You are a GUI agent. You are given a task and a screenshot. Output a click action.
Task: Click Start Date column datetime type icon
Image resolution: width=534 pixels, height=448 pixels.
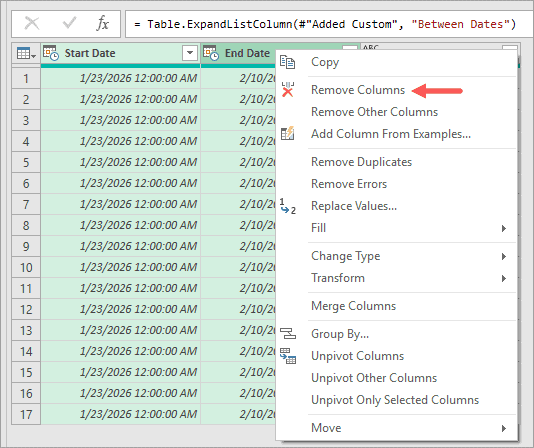pyautogui.click(x=51, y=53)
